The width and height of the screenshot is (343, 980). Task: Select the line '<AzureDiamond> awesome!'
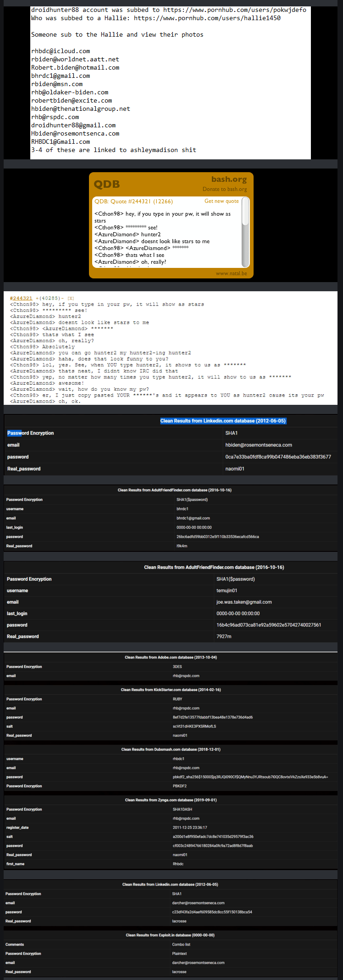pyautogui.click(x=47, y=383)
